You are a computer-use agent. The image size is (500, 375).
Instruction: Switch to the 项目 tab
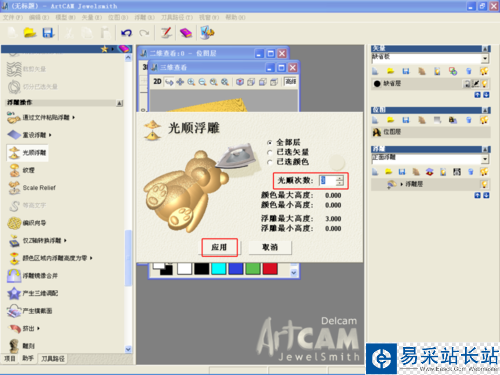point(10,358)
